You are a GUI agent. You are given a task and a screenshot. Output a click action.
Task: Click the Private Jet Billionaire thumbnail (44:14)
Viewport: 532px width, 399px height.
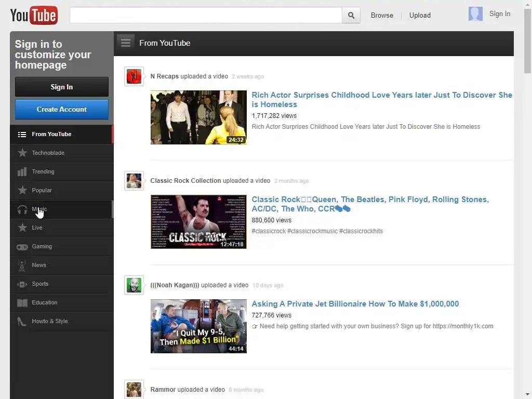(198, 326)
